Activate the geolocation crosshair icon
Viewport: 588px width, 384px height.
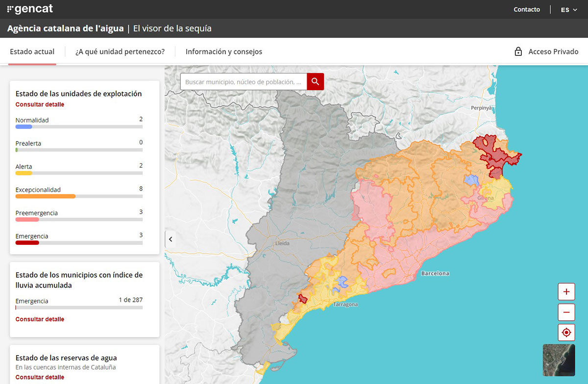click(566, 333)
